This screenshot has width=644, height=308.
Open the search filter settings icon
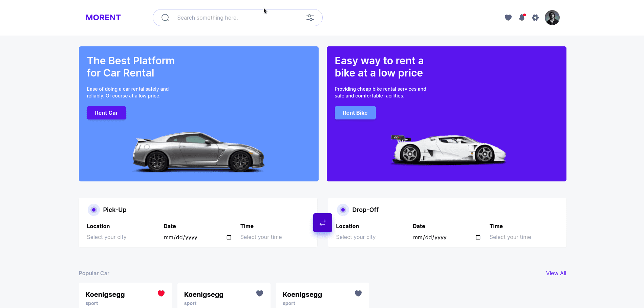tap(310, 18)
